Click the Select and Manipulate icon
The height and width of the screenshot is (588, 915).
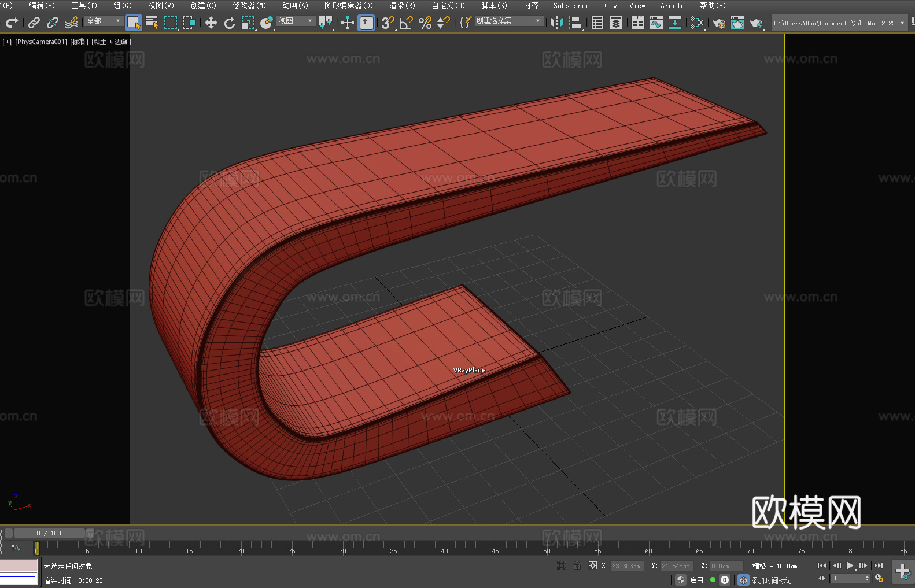(x=347, y=23)
